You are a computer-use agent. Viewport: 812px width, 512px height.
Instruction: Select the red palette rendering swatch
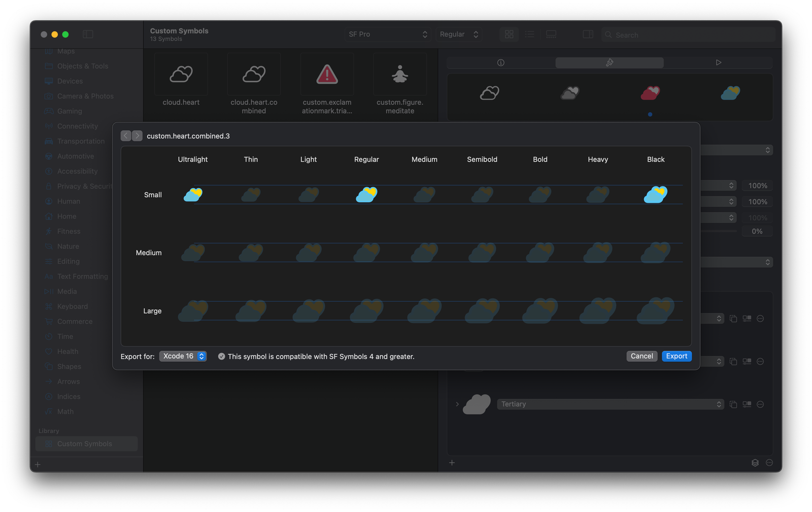(650, 93)
